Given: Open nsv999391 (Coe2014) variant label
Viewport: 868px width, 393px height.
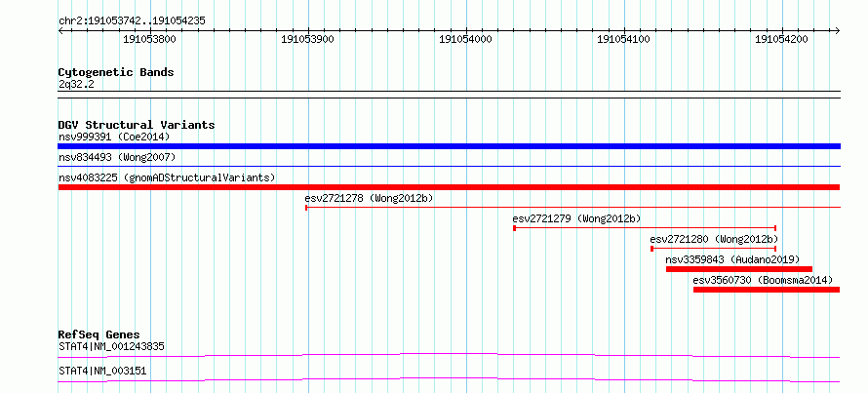Looking at the screenshot, I should 114,137.
